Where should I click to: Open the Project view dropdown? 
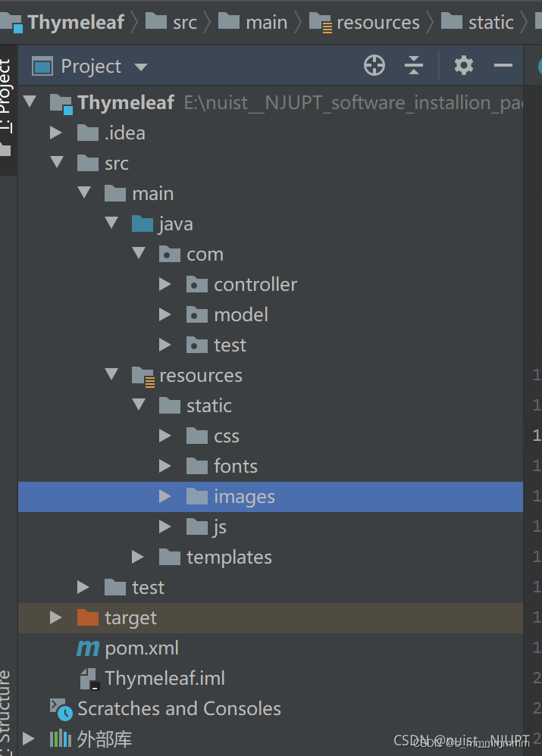tap(141, 67)
